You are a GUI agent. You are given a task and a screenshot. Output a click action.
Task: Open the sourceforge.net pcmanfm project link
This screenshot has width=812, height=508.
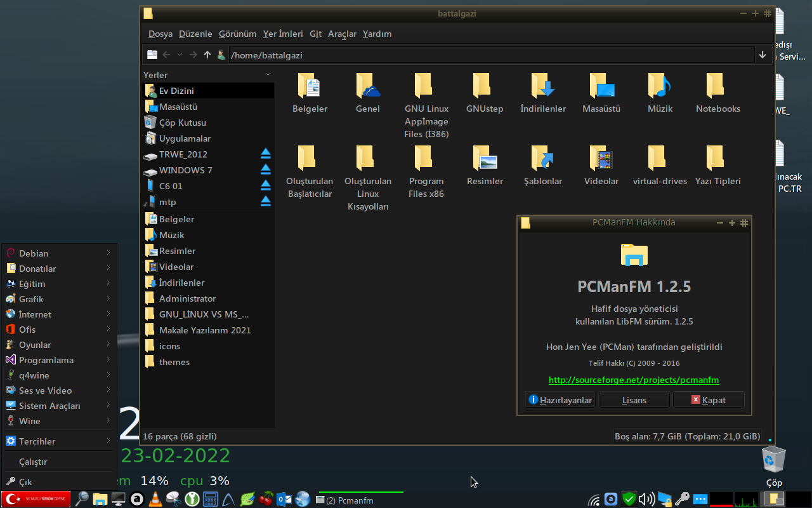pyautogui.click(x=634, y=380)
